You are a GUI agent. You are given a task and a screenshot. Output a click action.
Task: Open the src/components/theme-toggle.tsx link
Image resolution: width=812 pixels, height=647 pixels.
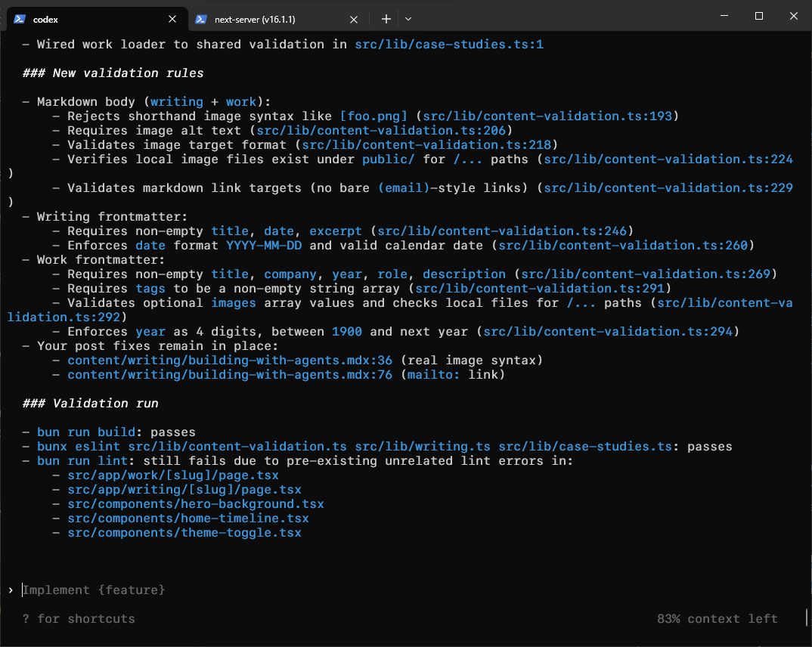pyautogui.click(x=185, y=532)
